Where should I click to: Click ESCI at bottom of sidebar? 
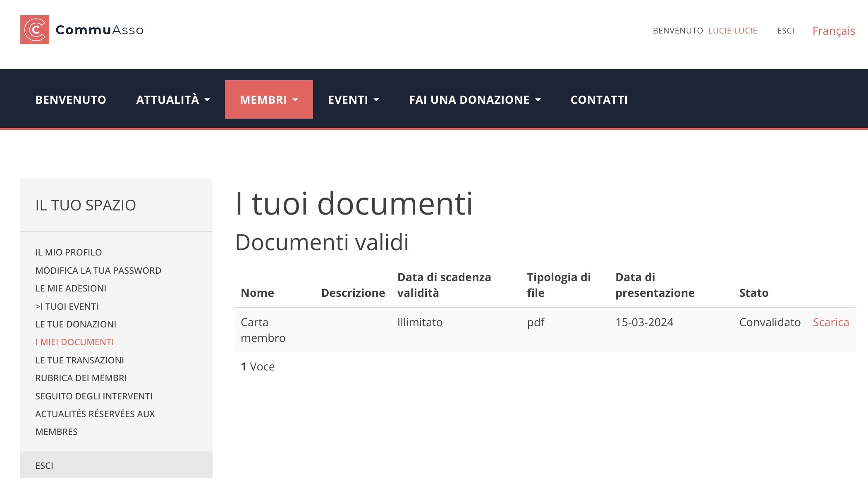(x=44, y=466)
